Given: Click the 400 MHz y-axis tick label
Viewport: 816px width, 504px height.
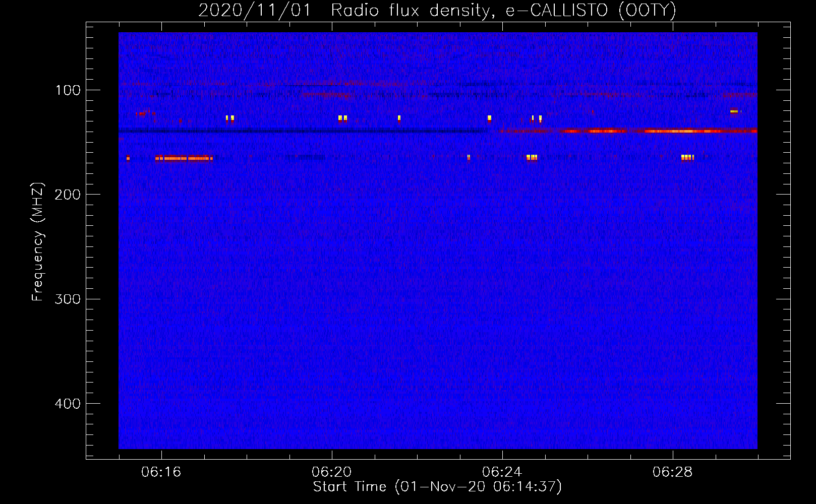Looking at the screenshot, I should click(x=68, y=404).
